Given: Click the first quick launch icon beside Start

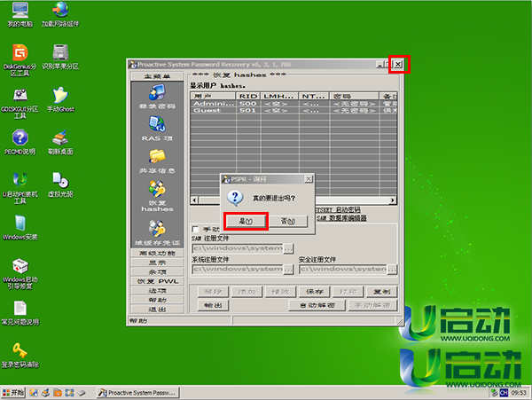Looking at the screenshot, I should (34, 393).
